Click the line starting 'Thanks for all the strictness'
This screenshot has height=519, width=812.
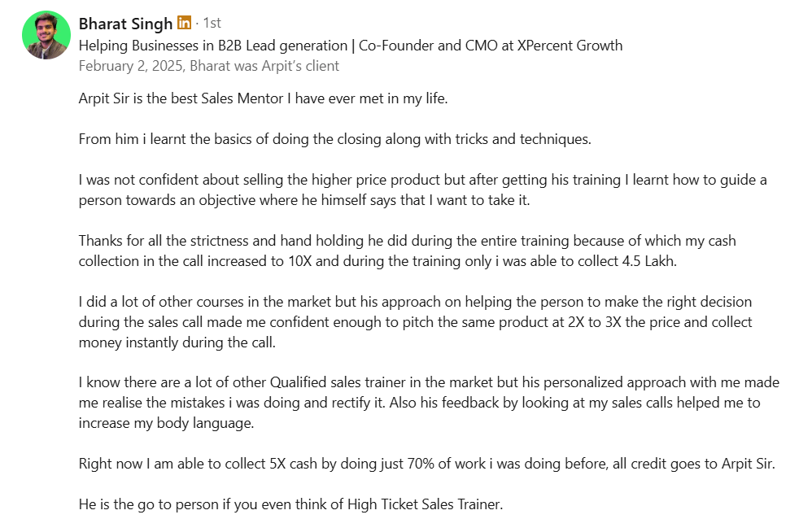(407, 241)
